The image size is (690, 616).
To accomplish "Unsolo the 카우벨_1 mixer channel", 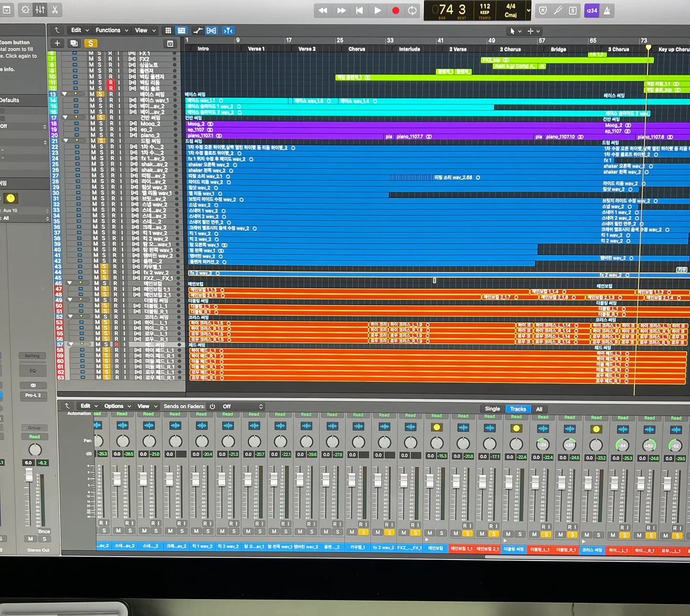I will click(363, 532).
